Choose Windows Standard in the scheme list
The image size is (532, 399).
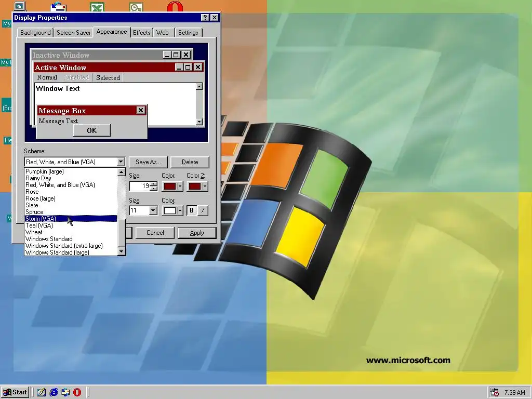(x=71, y=239)
